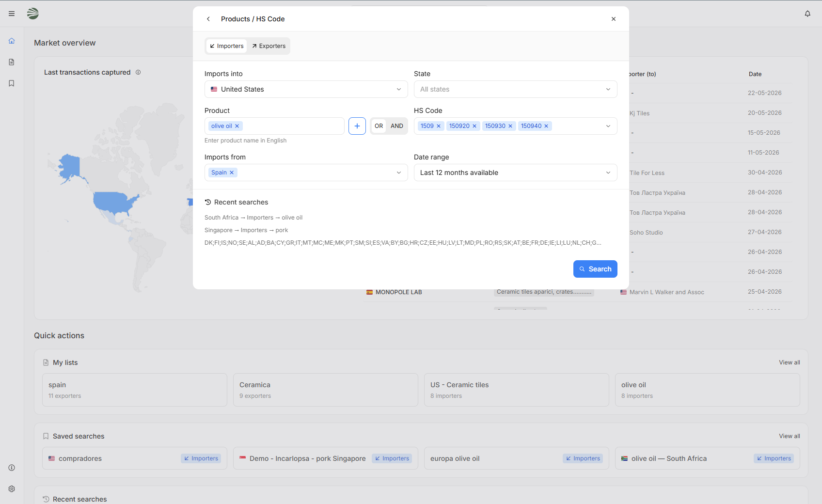
Task: Click info icon beside Last transactions captured
Action: (138, 72)
